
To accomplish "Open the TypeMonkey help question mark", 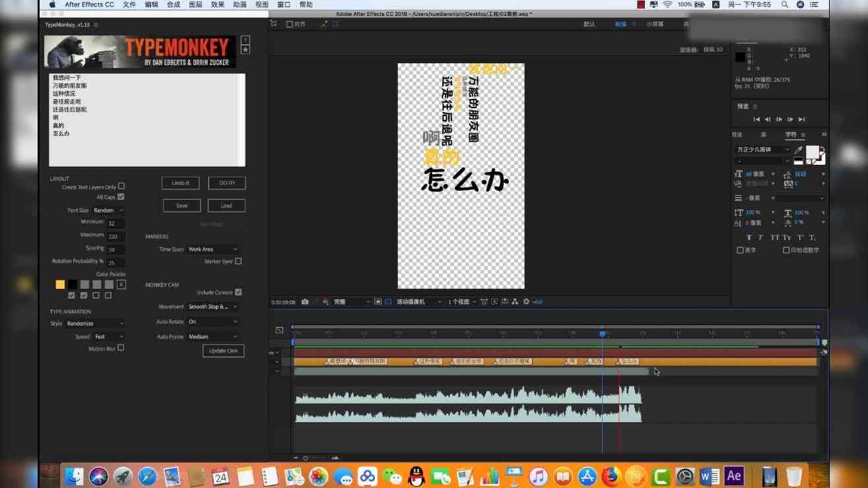I will 245,40.
